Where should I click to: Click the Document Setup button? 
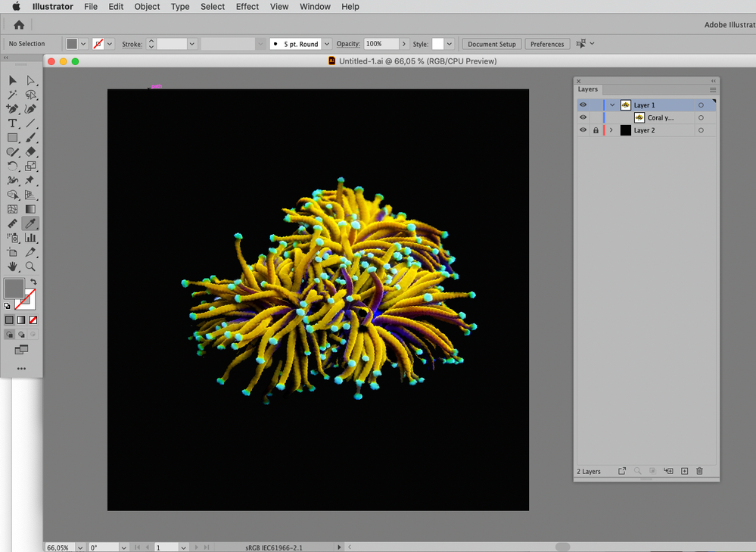tap(492, 44)
